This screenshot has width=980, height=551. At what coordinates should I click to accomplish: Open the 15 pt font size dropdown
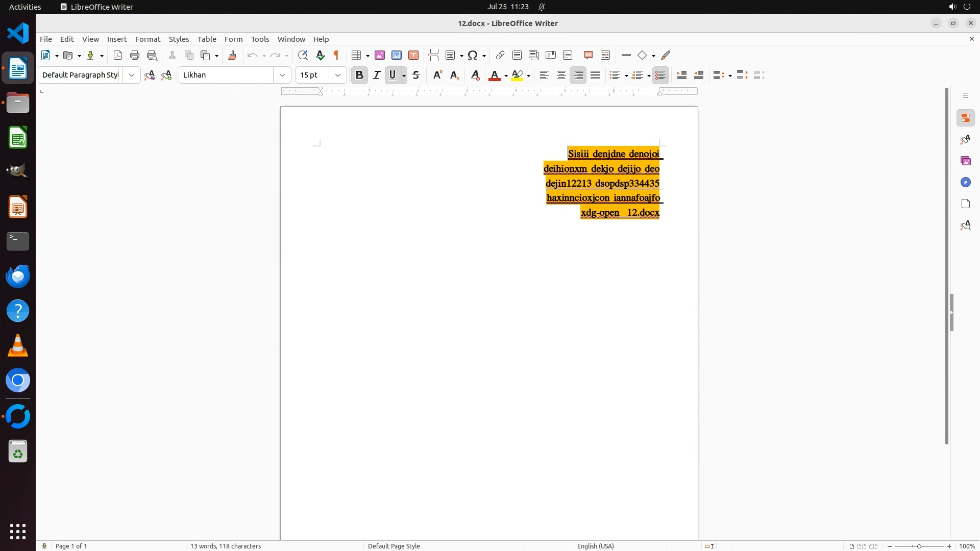338,75
